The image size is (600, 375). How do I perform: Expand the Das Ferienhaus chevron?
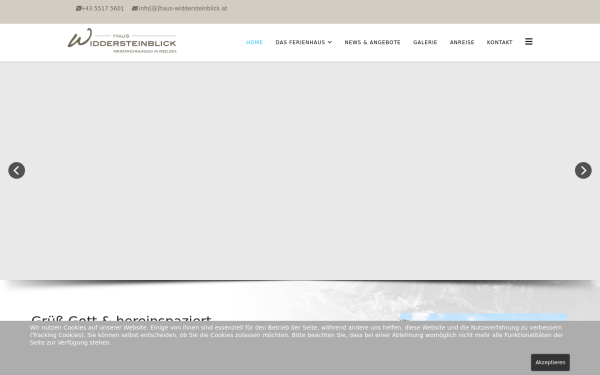329,42
